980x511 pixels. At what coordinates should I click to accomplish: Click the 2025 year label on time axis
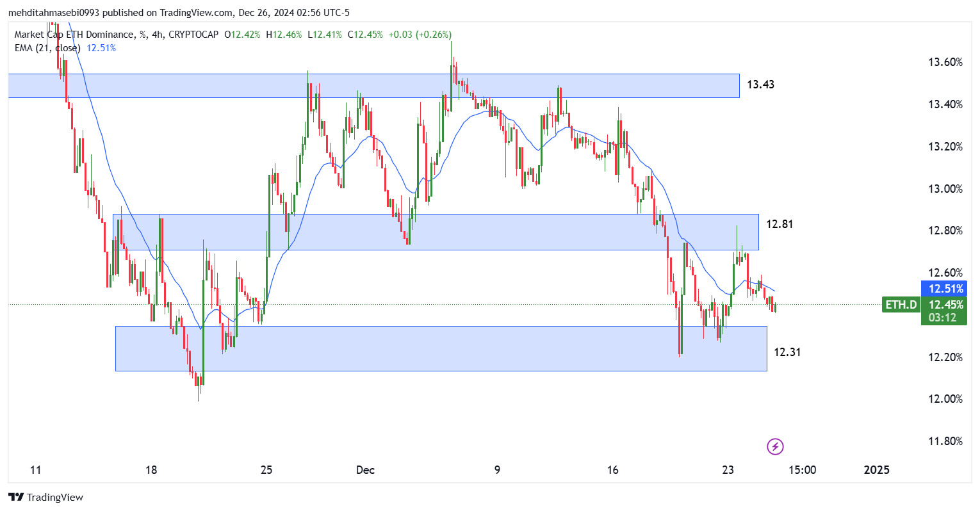point(877,470)
